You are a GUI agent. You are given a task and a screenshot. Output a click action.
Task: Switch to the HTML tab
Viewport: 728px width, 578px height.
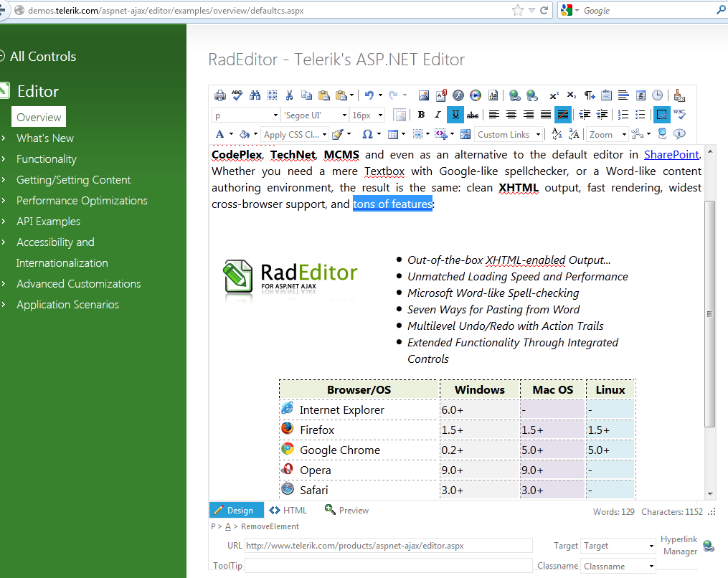pyautogui.click(x=288, y=510)
